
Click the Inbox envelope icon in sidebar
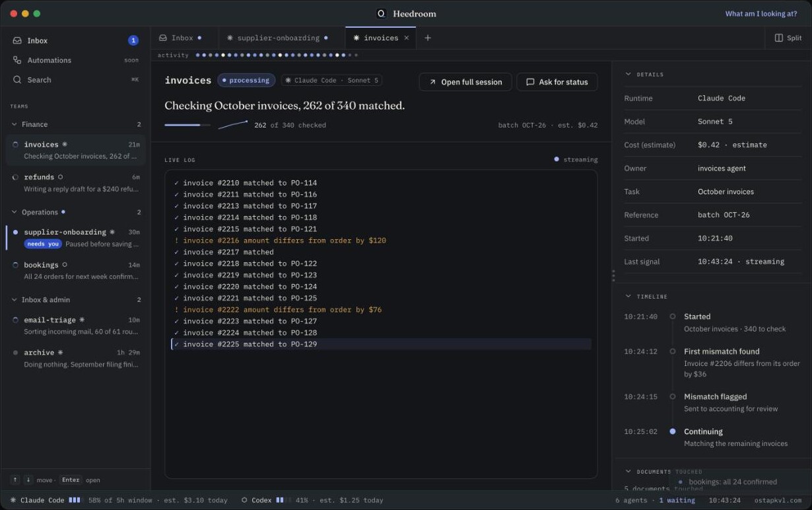click(x=17, y=40)
